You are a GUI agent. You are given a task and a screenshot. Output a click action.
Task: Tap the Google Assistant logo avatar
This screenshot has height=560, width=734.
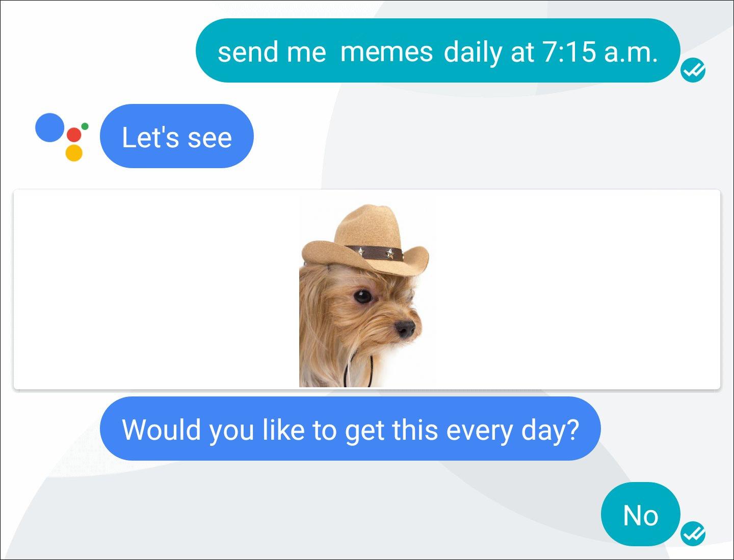62,137
